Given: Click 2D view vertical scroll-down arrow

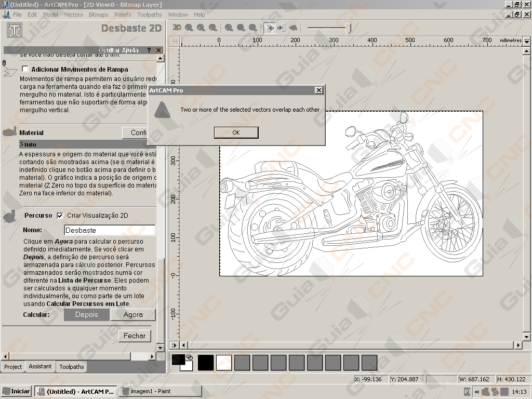Looking at the screenshot, I should (x=527, y=337).
